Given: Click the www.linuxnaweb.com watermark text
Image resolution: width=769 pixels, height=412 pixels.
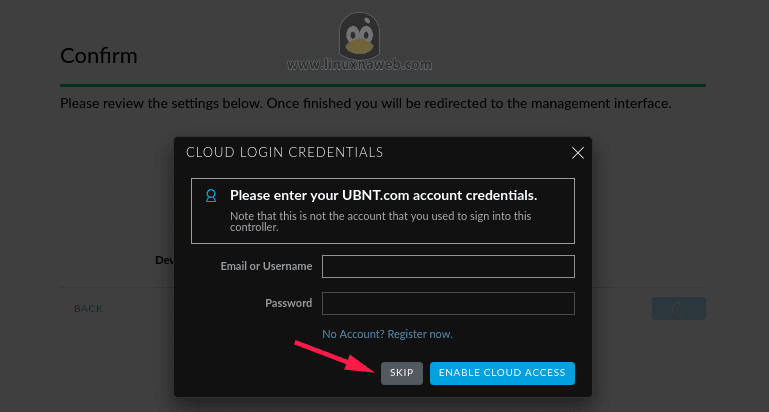Looking at the screenshot, I should tap(359, 65).
